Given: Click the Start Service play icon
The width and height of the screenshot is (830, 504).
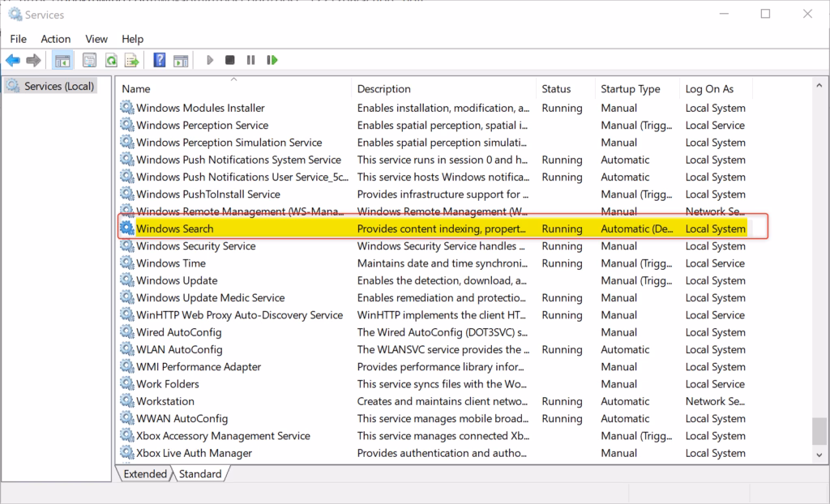Looking at the screenshot, I should (210, 60).
